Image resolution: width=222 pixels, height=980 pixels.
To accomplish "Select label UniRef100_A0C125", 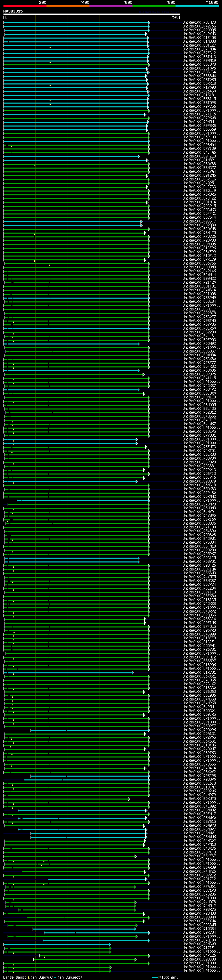I will pyautogui.click(x=199, y=558).
